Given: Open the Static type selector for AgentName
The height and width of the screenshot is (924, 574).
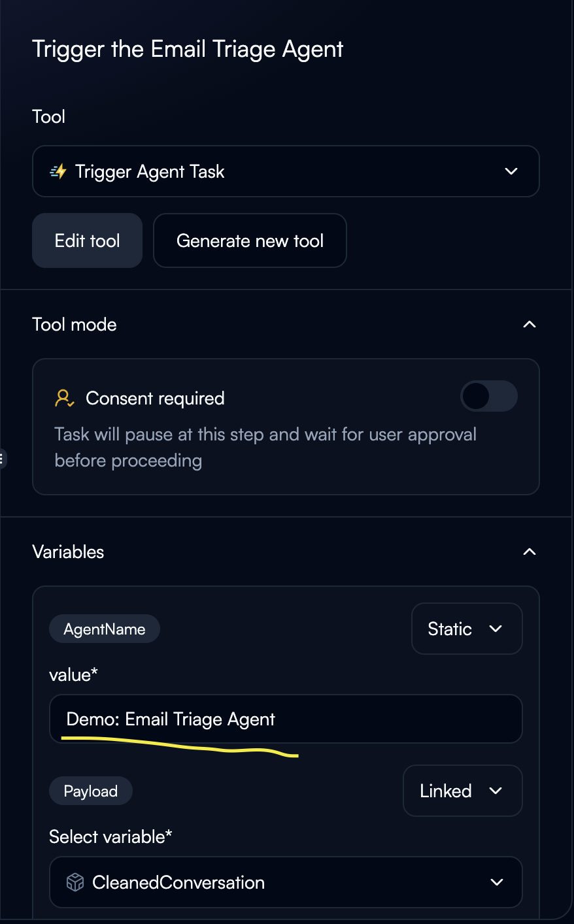Looking at the screenshot, I should click(x=466, y=628).
